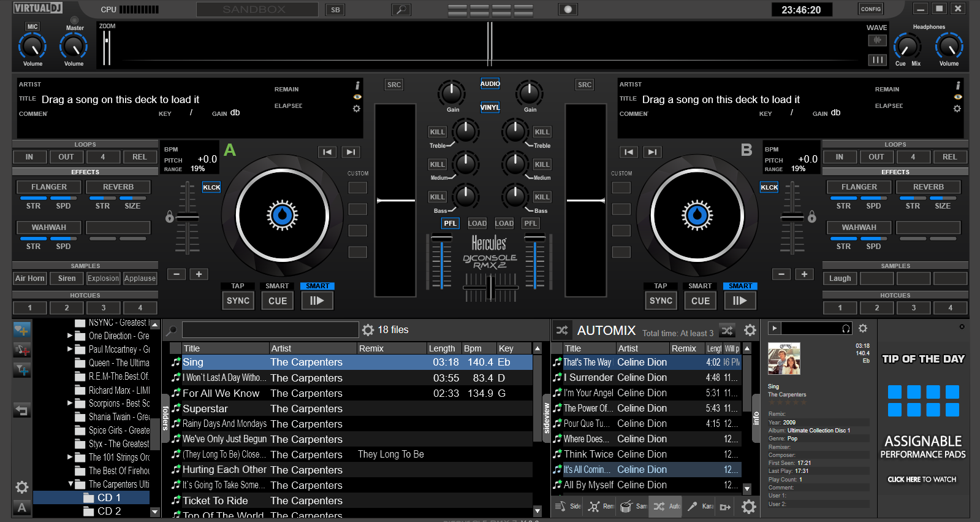Toggle deck A SMART sync button
This screenshot has width=980, height=522.
tap(317, 286)
